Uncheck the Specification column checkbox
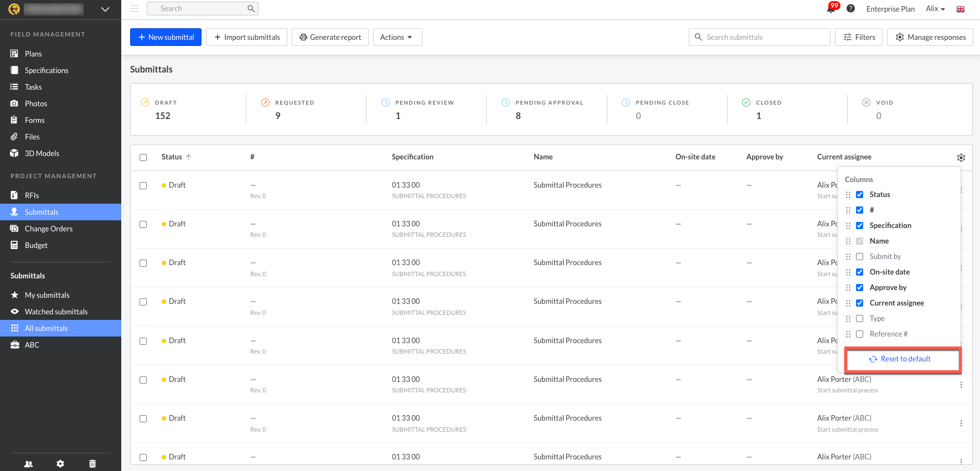This screenshot has width=980, height=471. [x=860, y=225]
